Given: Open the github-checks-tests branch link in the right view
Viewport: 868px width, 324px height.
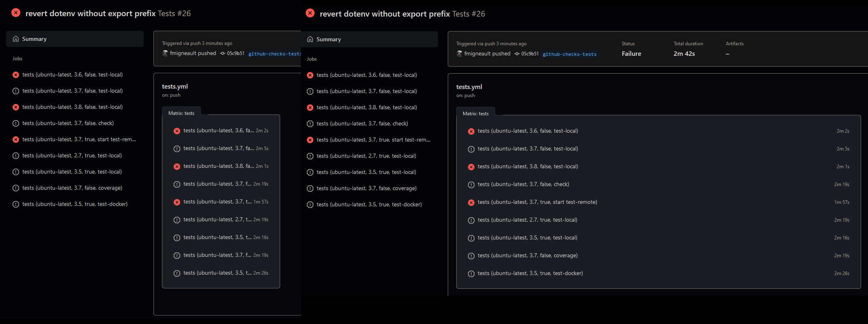Looking at the screenshot, I should 570,54.
